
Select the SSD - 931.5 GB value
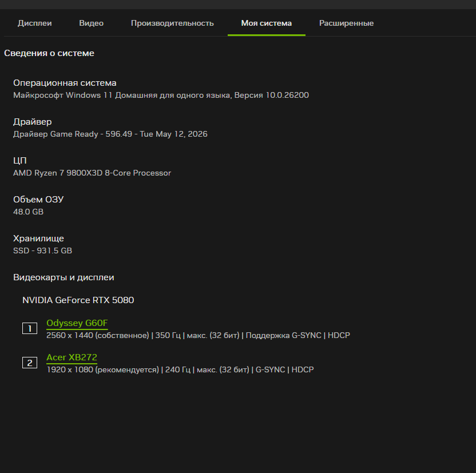point(42,251)
